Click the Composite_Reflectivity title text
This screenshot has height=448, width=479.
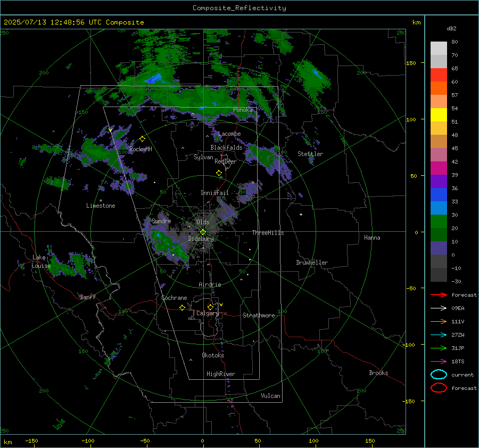[x=240, y=8]
